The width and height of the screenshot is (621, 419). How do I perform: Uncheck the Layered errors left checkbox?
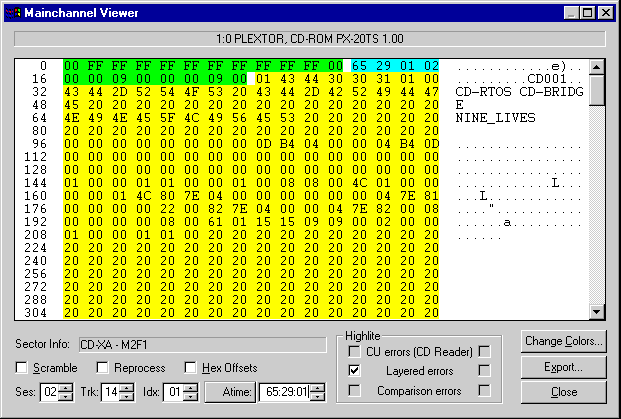click(354, 371)
